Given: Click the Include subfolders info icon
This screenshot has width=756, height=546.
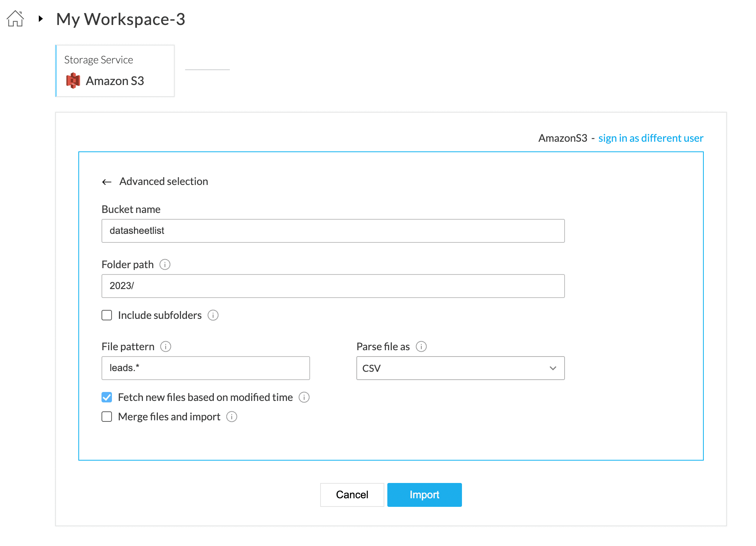Looking at the screenshot, I should (x=213, y=315).
